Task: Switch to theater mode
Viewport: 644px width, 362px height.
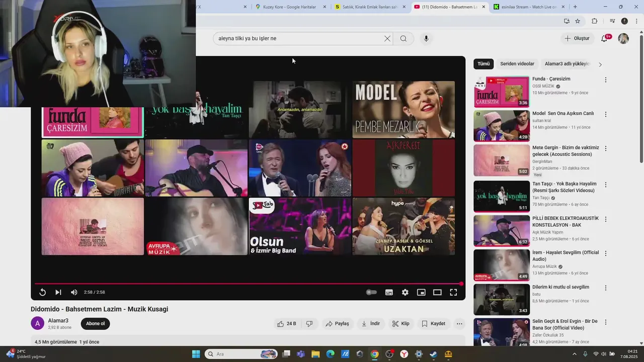Action: pyautogui.click(x=437, y=292)
